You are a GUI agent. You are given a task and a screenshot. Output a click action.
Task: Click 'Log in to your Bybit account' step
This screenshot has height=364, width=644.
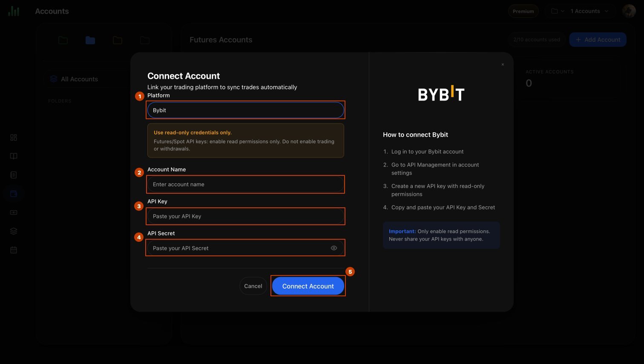point(427,152)
